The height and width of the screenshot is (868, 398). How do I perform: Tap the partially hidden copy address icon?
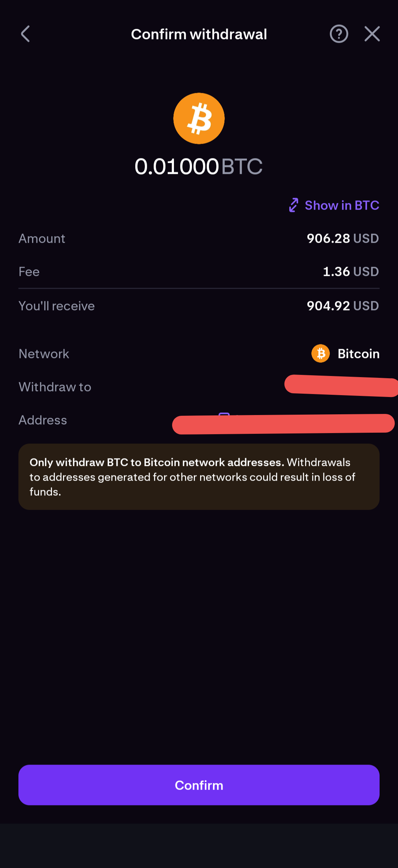click(x=224, y=414)
